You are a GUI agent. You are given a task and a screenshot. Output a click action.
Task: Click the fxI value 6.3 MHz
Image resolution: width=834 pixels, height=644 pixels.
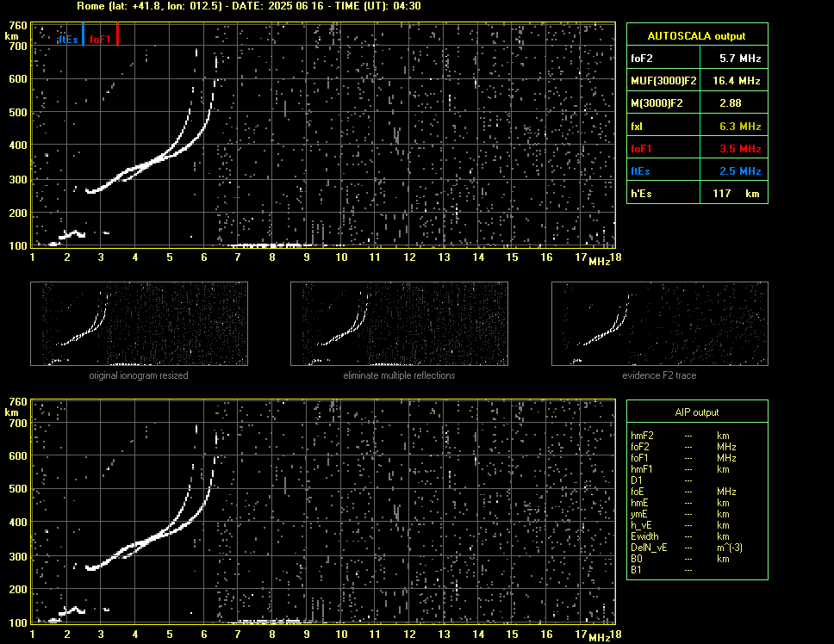point(740,127)
